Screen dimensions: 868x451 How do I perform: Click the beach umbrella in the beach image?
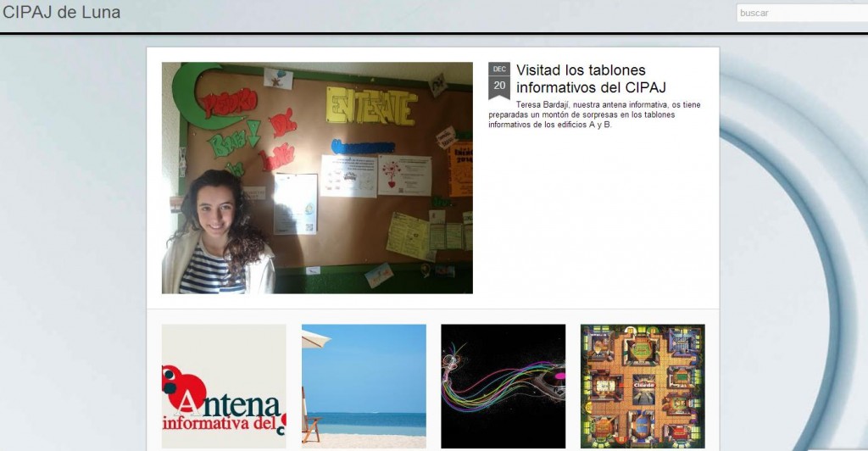[x=315, y=338]
